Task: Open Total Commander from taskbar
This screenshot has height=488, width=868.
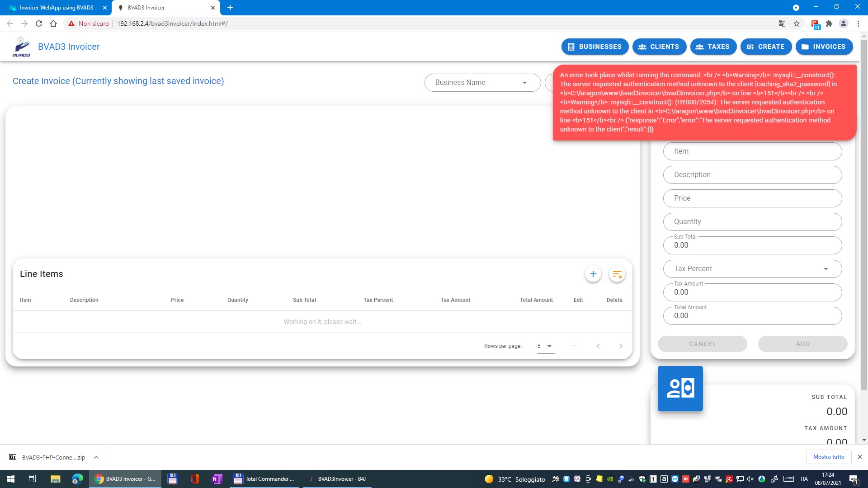Action: pyautogui.click(x=264, y=479)
